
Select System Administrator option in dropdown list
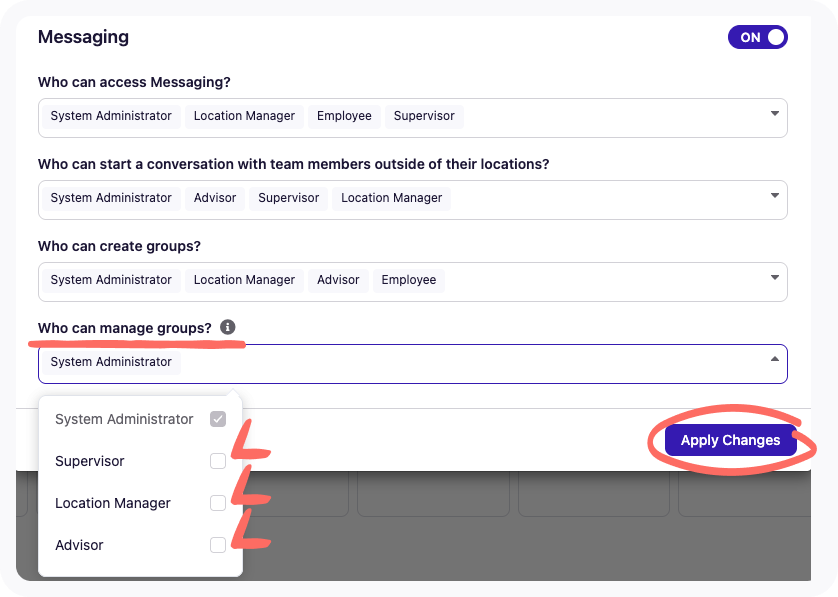[x=141, y=419]
